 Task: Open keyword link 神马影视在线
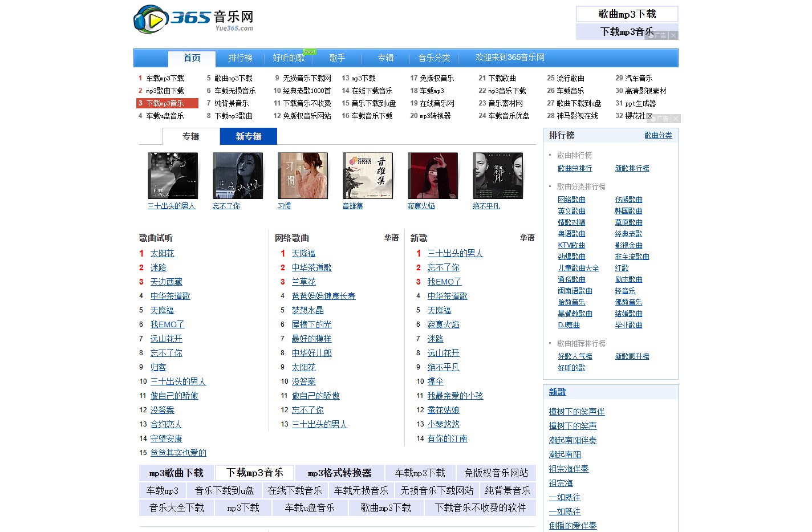577,116
